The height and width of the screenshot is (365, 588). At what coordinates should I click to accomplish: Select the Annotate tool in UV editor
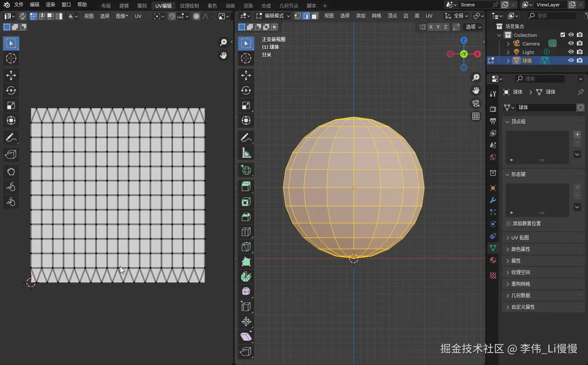tap(11, 138)
